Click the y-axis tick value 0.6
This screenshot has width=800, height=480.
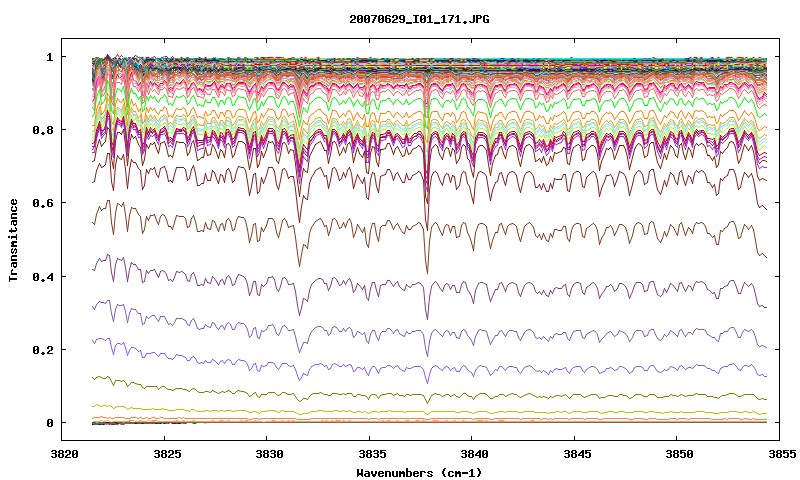tap(43, 203)
